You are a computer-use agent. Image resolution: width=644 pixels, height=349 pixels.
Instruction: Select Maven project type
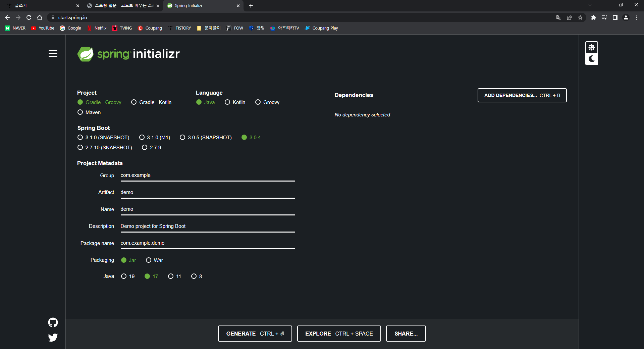(x=89, y=112)
